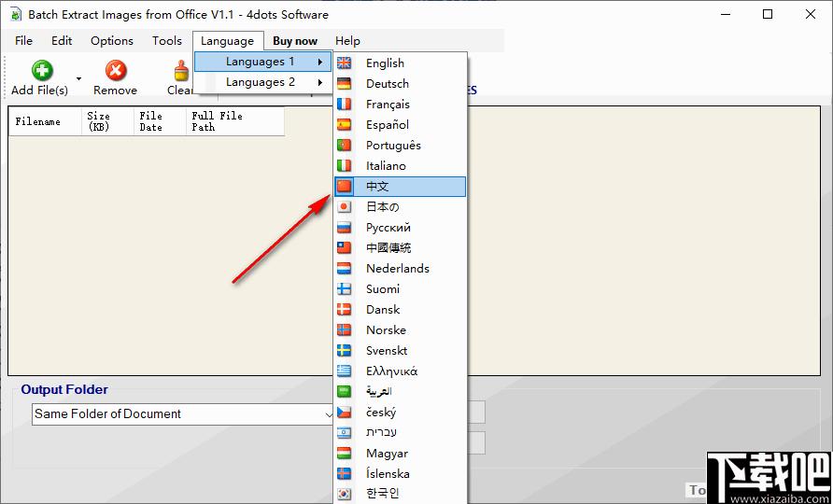Click the Italian flag icon beside Italiano
833x504 pixels.
click(345, 166)
